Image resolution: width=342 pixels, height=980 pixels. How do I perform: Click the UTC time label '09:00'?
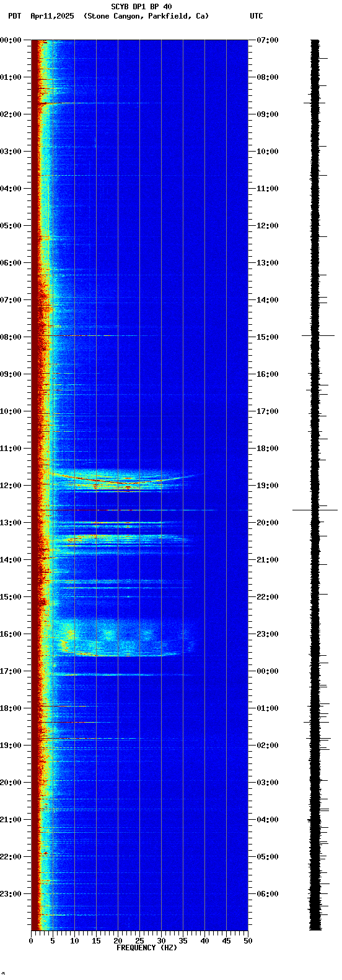tap(268, 114)
